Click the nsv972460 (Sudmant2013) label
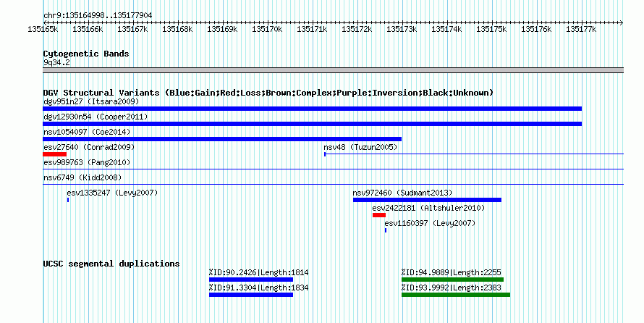644x323 pixels. click(x=402, y=193)
